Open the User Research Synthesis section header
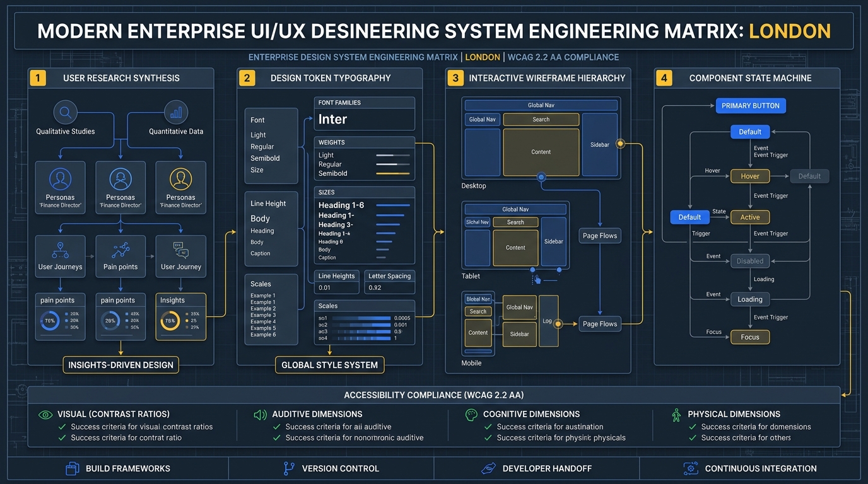 coord(121,78)
